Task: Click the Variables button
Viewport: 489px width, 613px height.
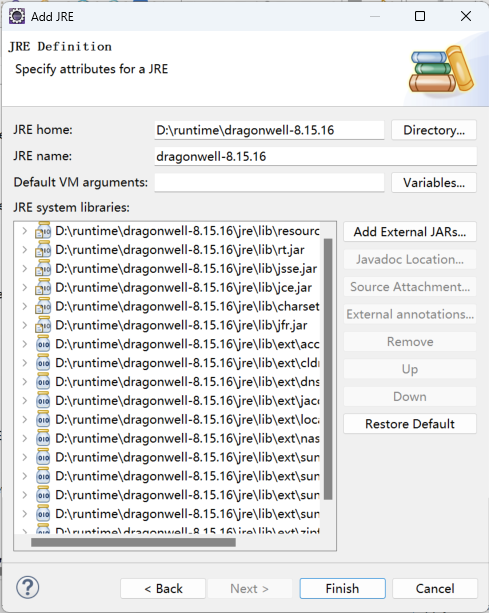Action: coord(434,183)
